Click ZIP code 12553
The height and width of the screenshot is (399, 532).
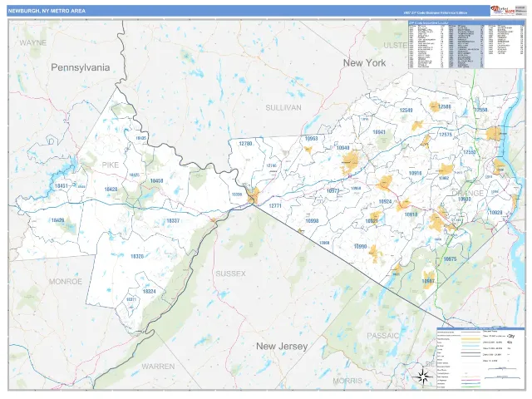[470, 152]
